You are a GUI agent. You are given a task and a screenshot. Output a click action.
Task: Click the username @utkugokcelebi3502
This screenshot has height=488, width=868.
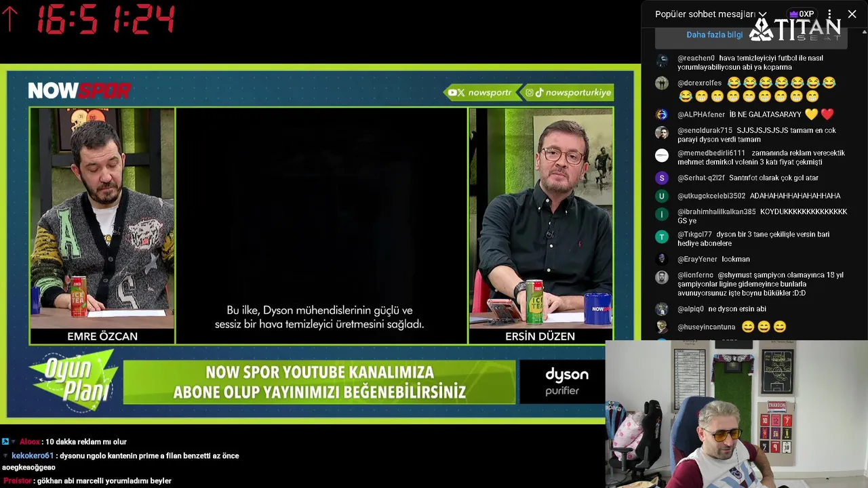point(711,196)
